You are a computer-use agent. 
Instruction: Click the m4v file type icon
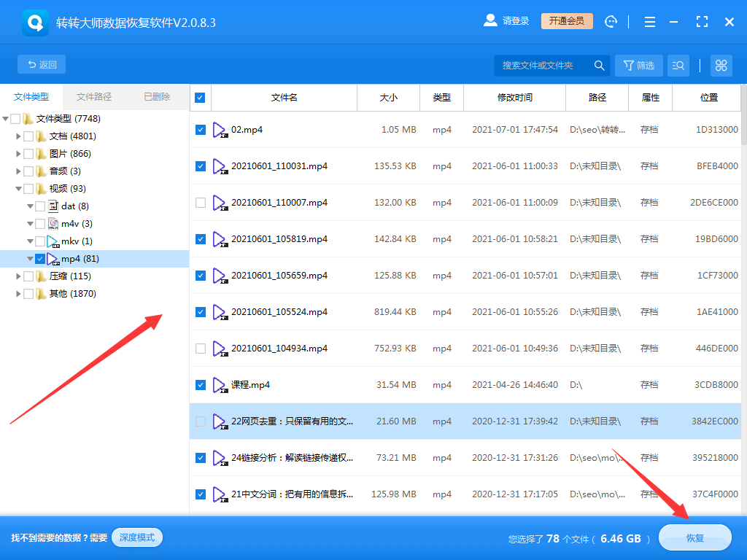pos(53,224)
